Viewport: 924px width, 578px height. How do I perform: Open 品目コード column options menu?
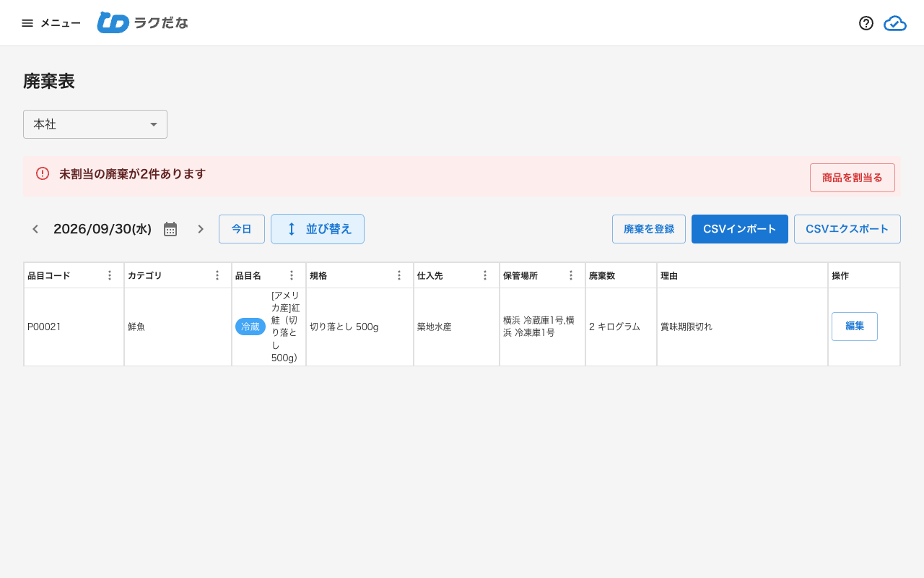[x=110, y=275]
